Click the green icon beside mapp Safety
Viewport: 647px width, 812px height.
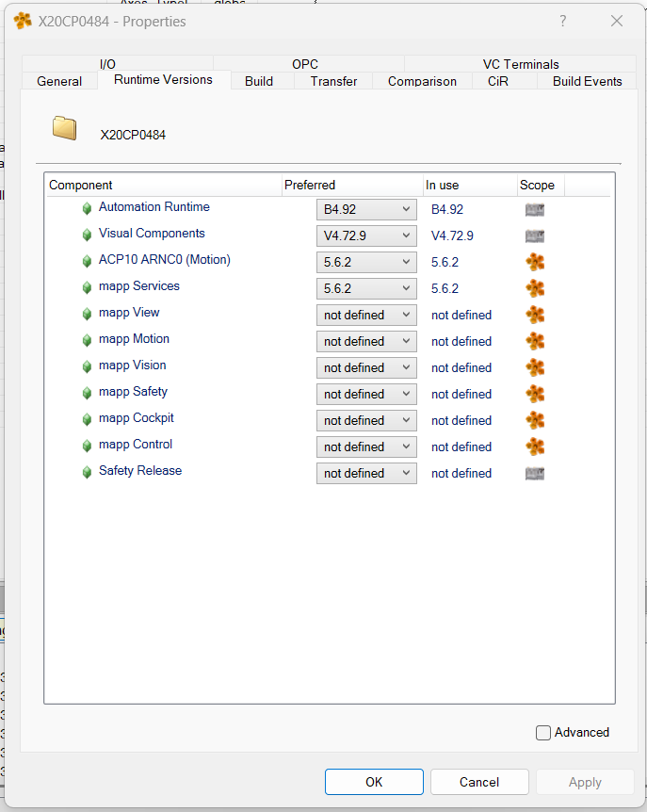(x=87, y=394)
